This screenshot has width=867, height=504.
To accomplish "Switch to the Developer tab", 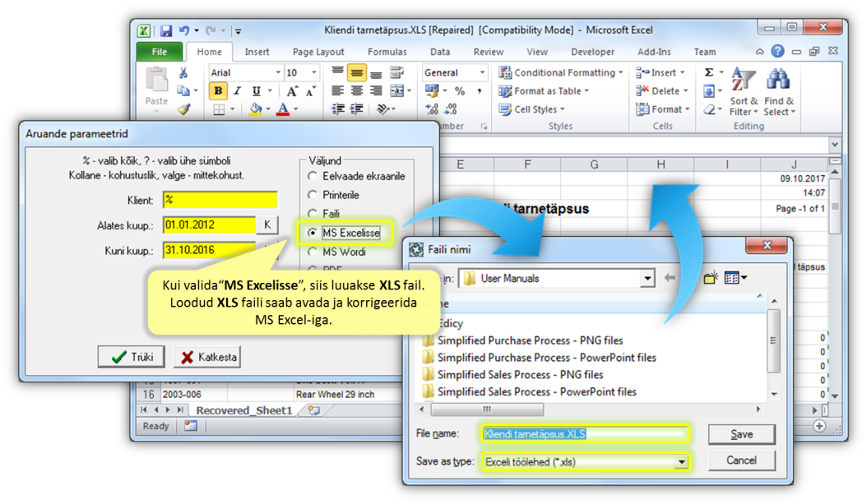I will [x=593, y=52].
